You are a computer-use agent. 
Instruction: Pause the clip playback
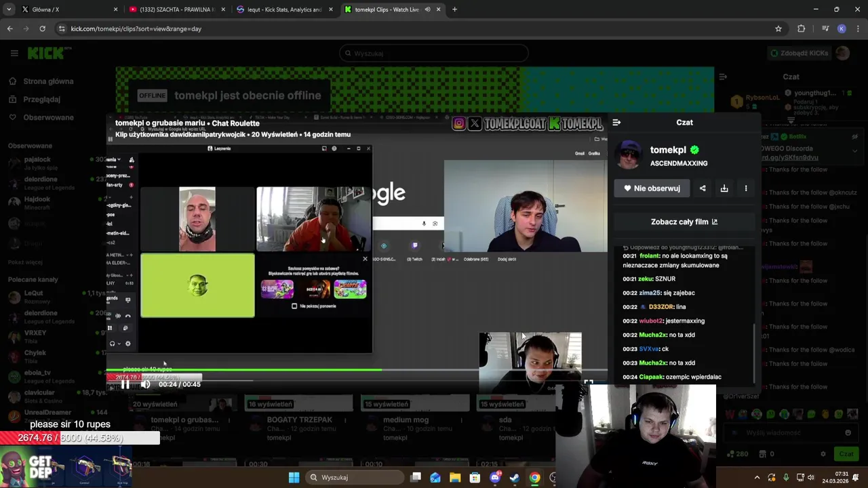click(125, 384)
